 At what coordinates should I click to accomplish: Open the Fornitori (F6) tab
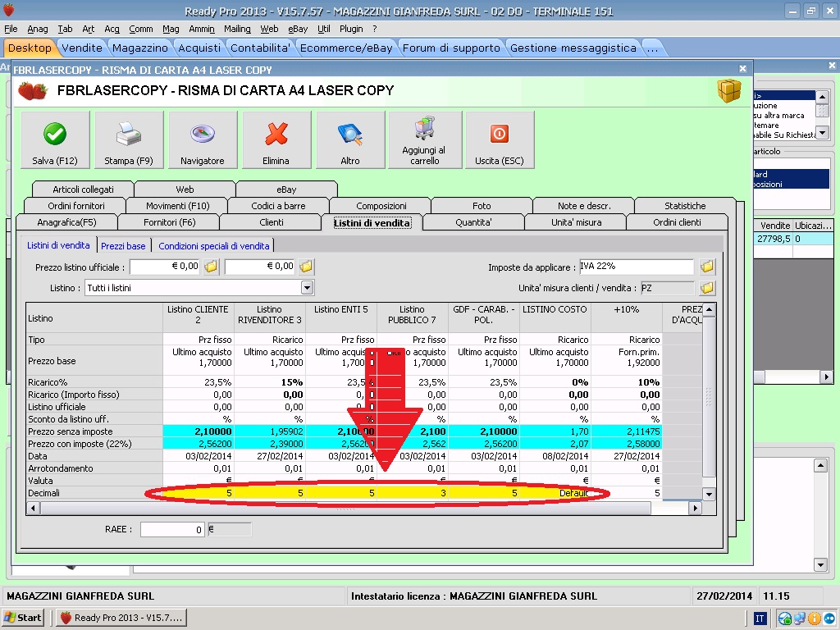click(x=169, y=222)
